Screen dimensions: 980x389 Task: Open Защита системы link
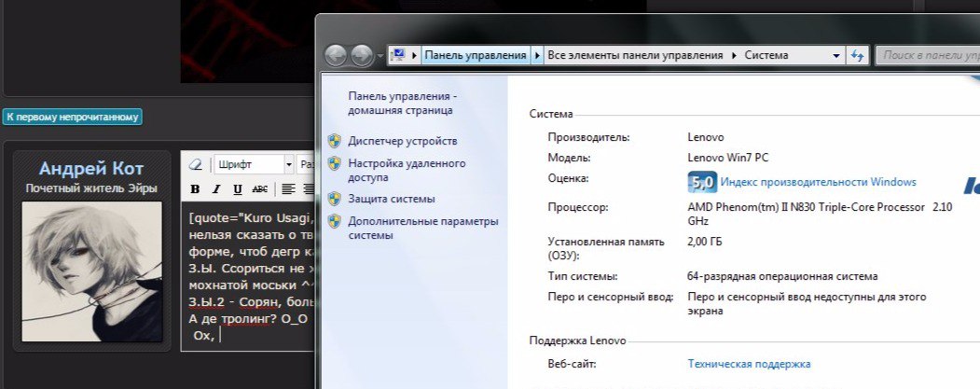[x=392, y=199]
